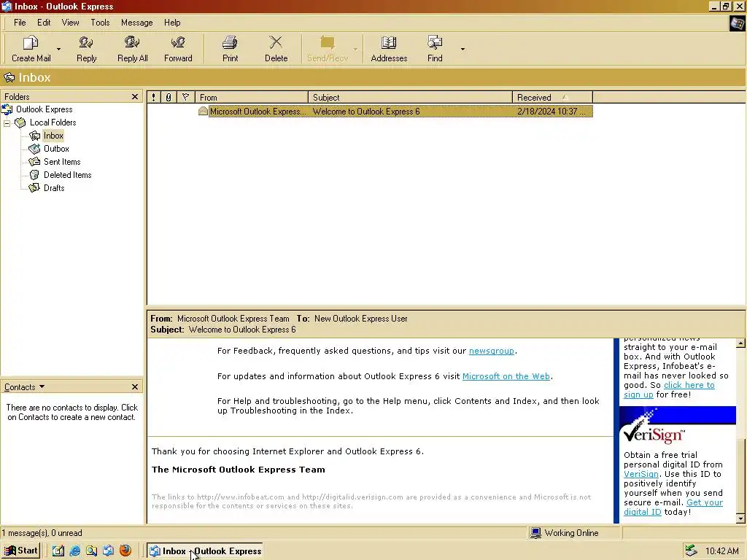The image size is (747, 560).
Task: Collapse the Local Folders tree node
Action: (7, 123)
